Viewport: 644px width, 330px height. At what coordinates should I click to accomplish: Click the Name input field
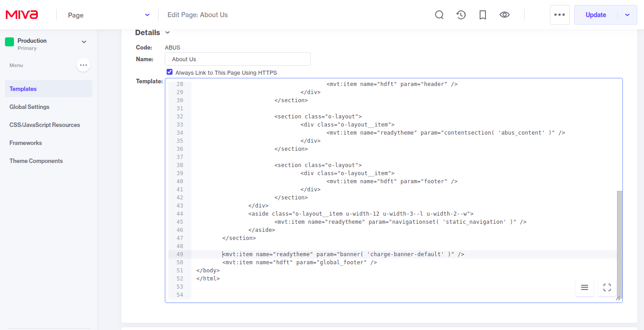point(238,59)
